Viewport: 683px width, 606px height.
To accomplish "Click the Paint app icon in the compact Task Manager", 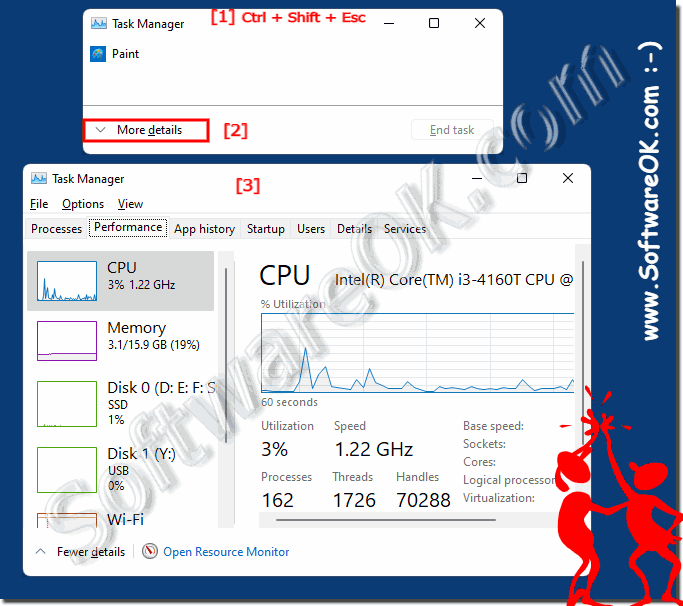I will pos(98,54).
